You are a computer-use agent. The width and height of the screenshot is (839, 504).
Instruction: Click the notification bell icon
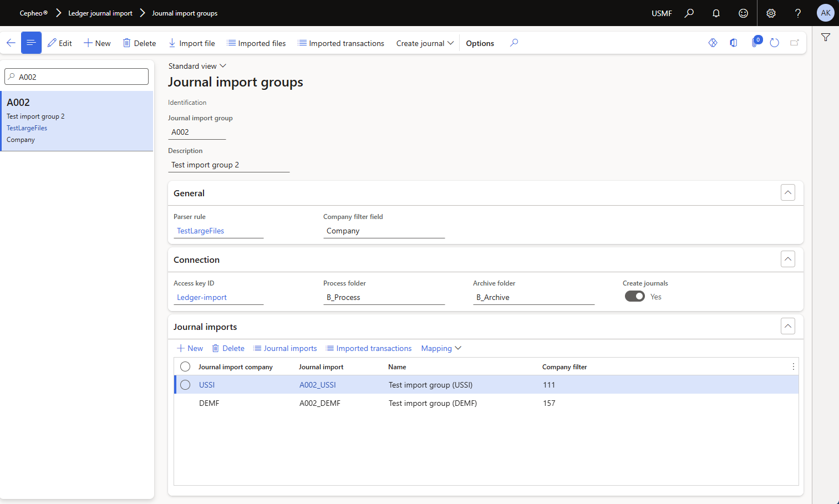coord(716,13)
